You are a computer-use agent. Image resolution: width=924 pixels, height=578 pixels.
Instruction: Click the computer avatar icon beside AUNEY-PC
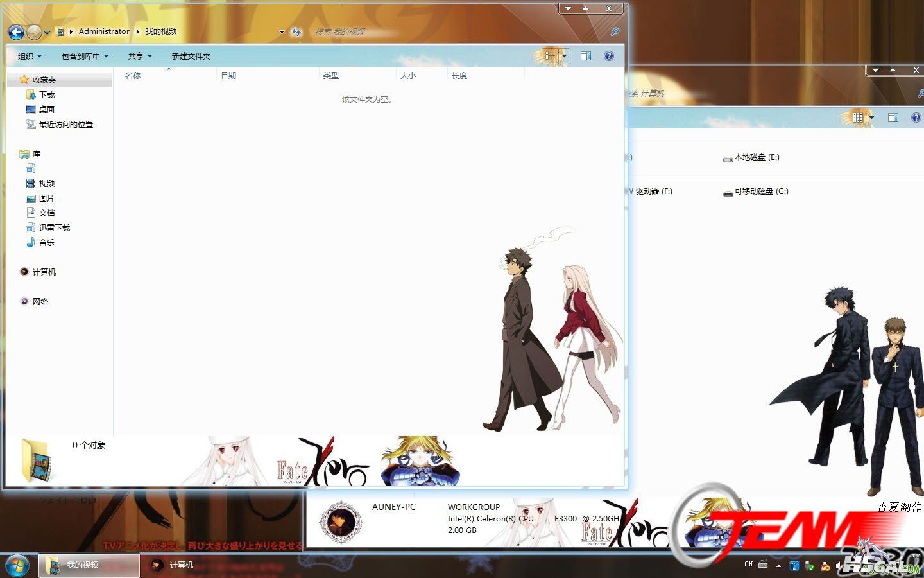(x=341, y=521)
